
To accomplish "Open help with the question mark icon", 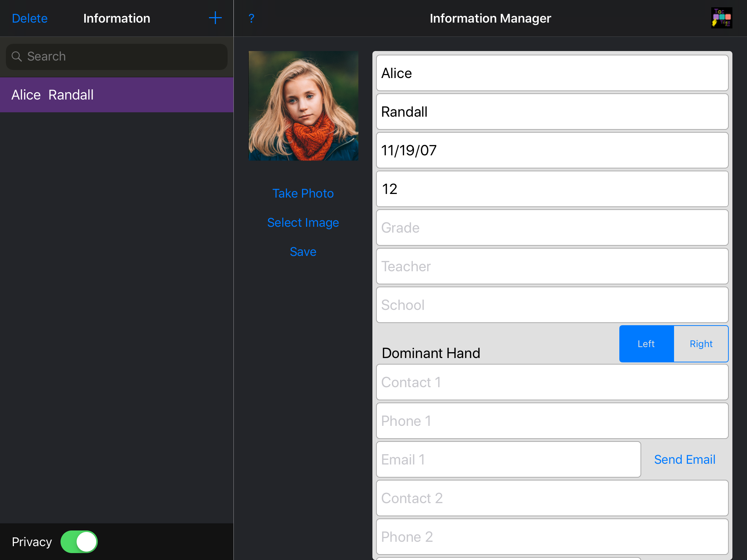I will [x=251, y=18].
